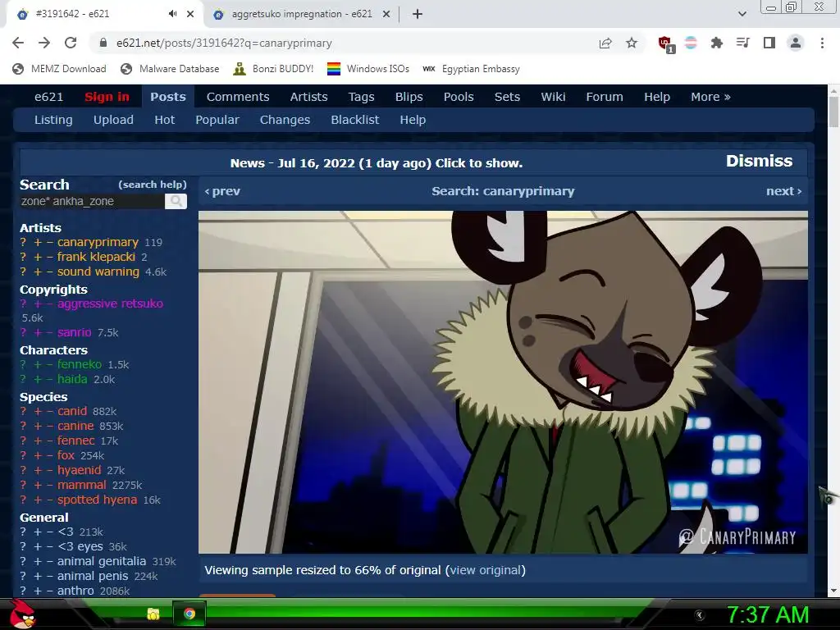Open the MEMZ Download bookmark

coord(59,69)
